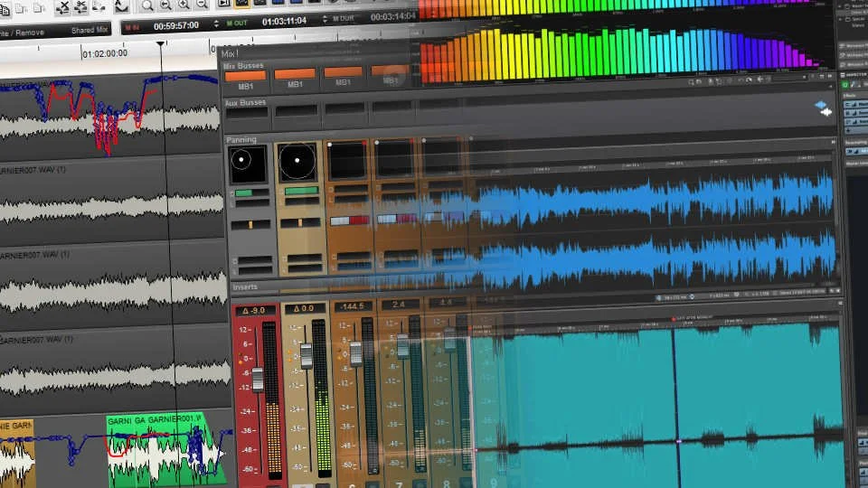Click the Δ 0.0 gain value display
Image resolution: width=868 pixels, height=488 pixels.
point(304,308)
